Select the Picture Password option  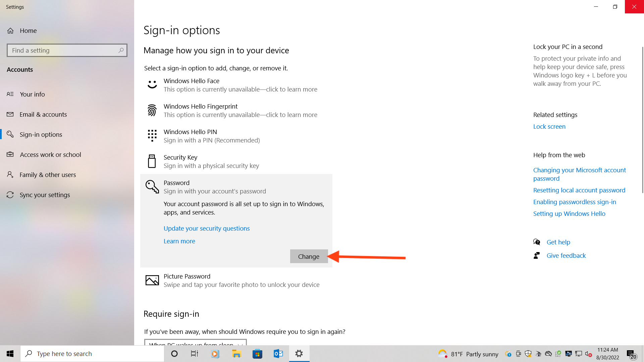(236, 280)
